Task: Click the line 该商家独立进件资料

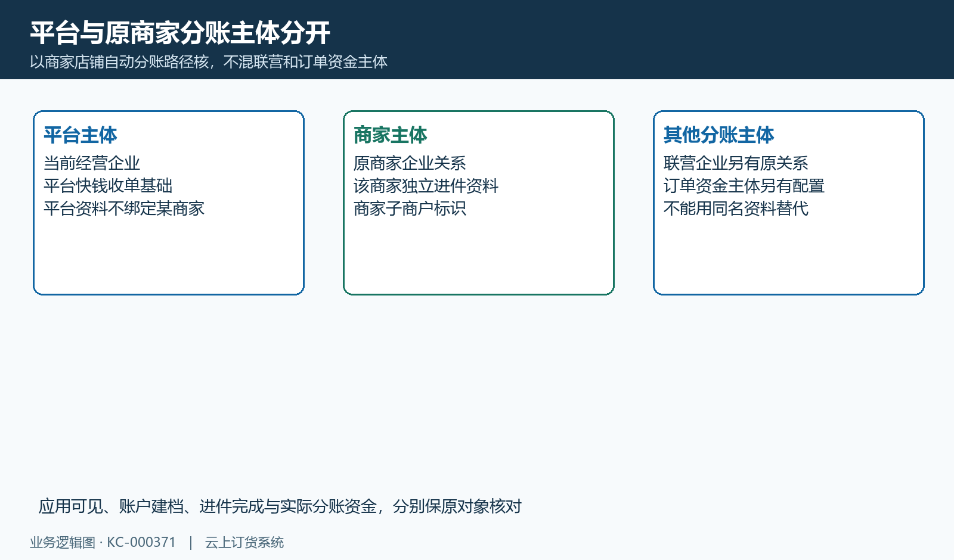Action: pyautogui.click(x=426, y=186)
